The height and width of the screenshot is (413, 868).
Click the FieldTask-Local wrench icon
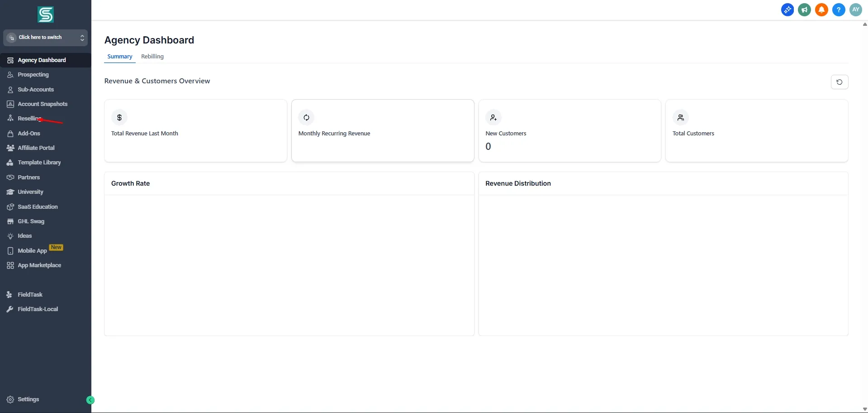coord(9,309)
